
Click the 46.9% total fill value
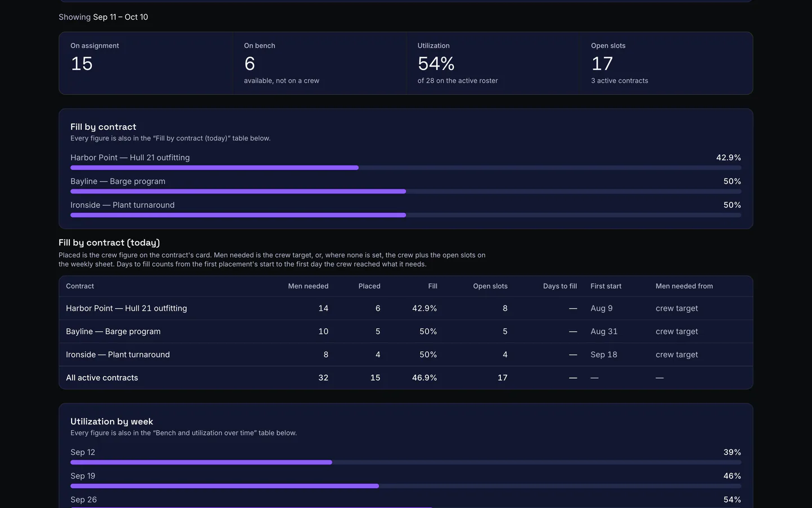pyautogui.click(x=425, y=378)
